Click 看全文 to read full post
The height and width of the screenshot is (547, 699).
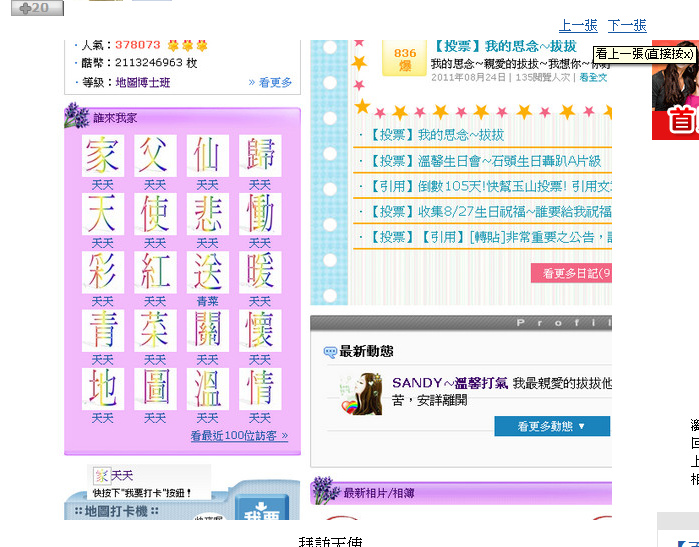pyautogui.click(x=593, y=78)
